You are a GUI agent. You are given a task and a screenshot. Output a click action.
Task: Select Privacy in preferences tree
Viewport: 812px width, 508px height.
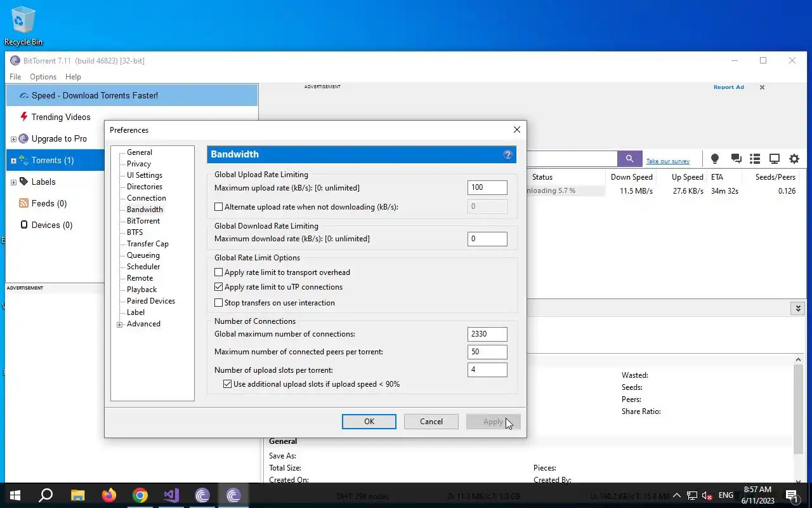click(x=139, y=164)
